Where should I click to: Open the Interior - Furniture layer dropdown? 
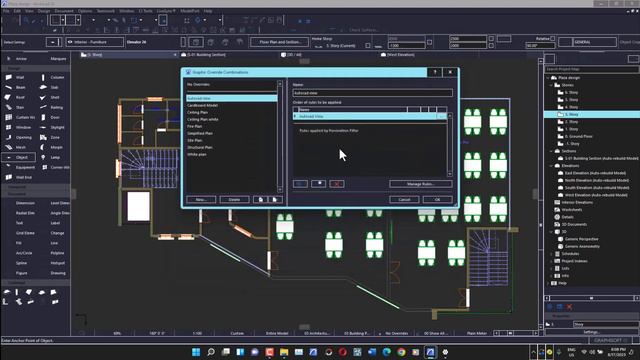(x=94, y=42)
